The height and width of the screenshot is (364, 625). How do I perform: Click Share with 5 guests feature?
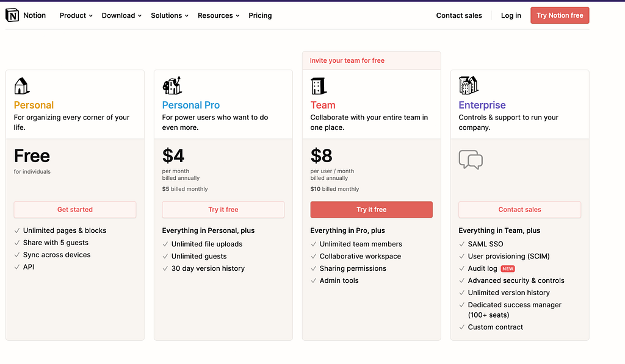[x=56, y=243]
